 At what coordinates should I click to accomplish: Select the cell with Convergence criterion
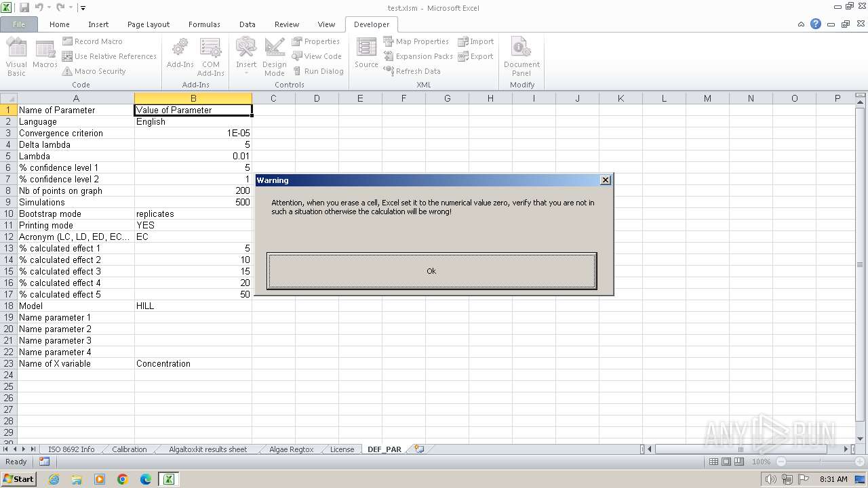point(76,133)
